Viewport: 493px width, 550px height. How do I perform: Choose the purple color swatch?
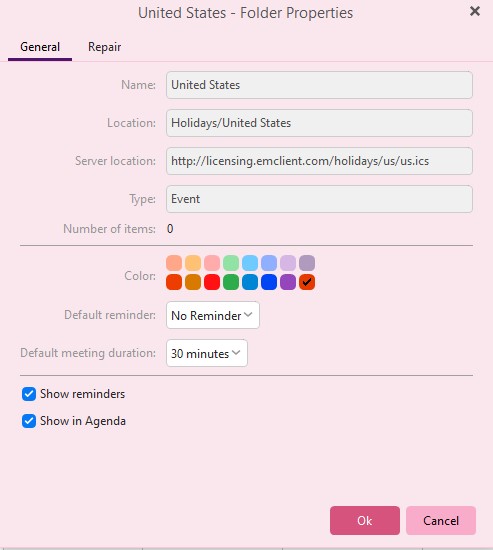[x=288, y=282]
